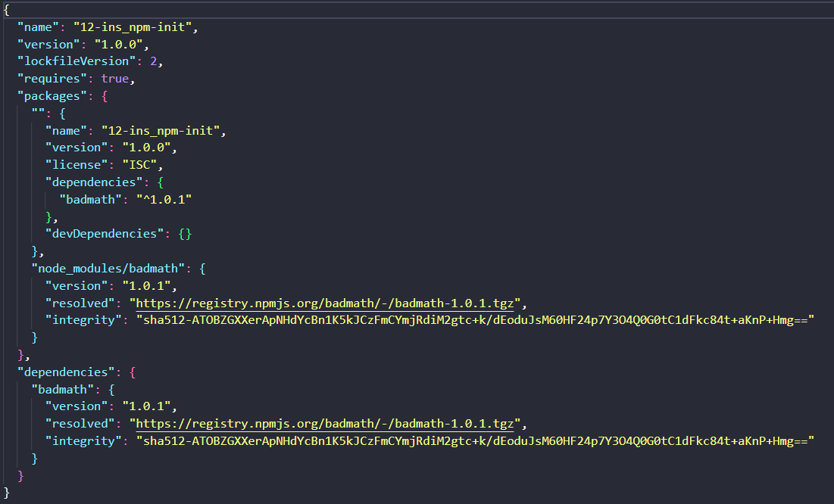
Task: Select the "ISC" license value
Action: [139, 165]
